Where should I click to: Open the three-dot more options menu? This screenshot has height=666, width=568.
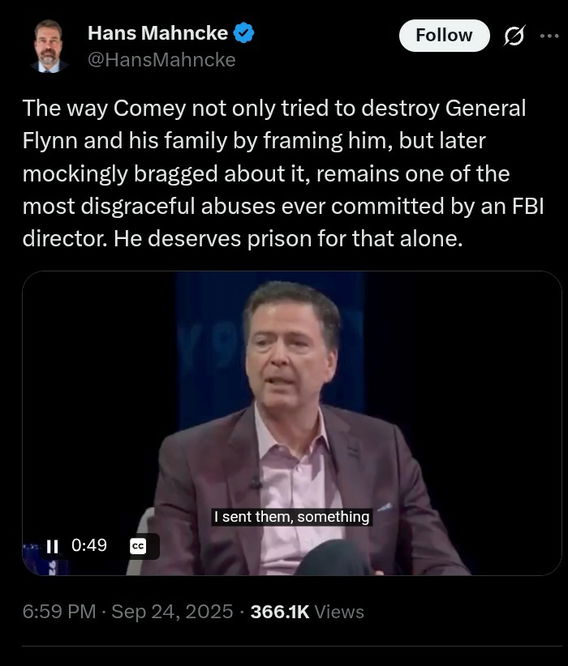(549, 36)
